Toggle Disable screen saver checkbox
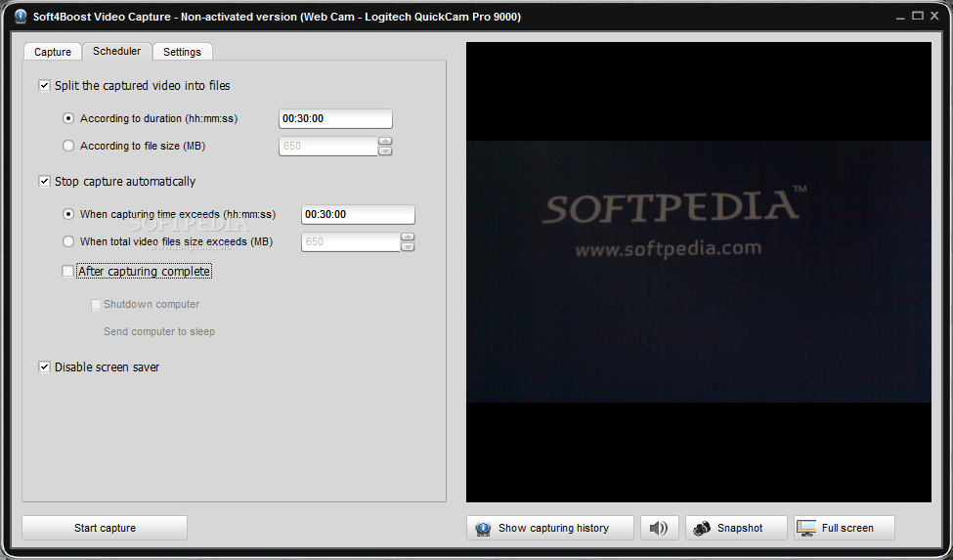953x560 pixels. [44, 366]
